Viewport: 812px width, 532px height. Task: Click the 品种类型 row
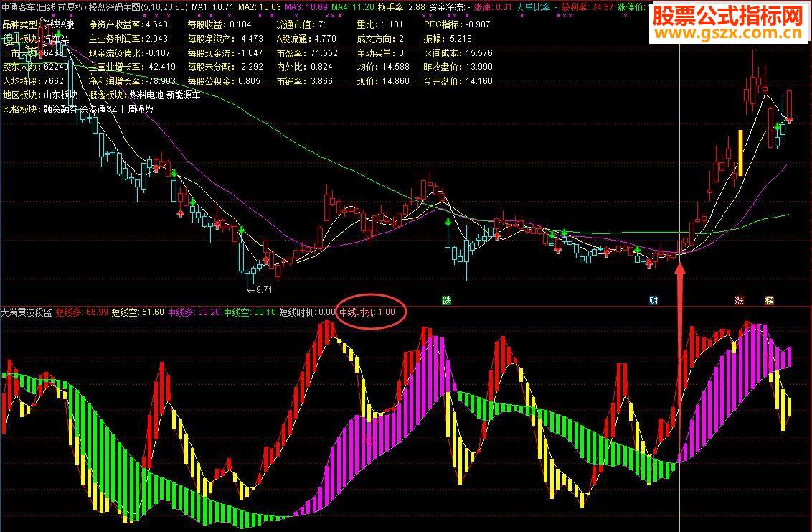38,24
